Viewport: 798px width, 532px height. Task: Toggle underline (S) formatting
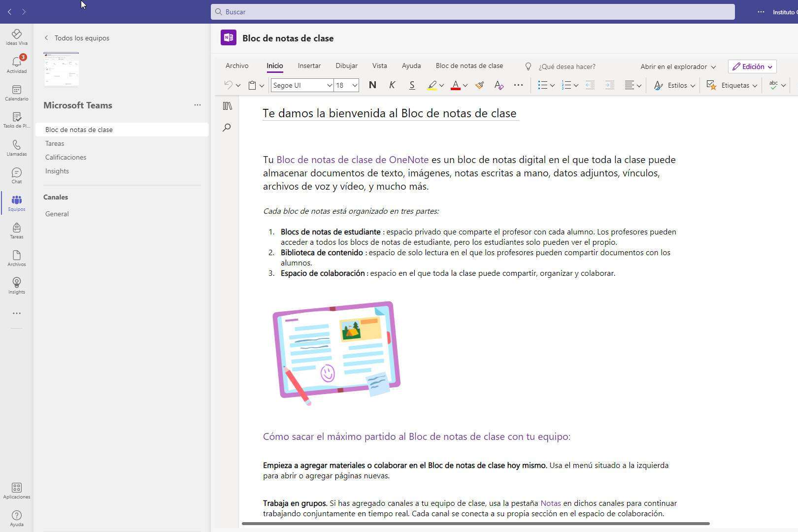[x=412, y=85]
